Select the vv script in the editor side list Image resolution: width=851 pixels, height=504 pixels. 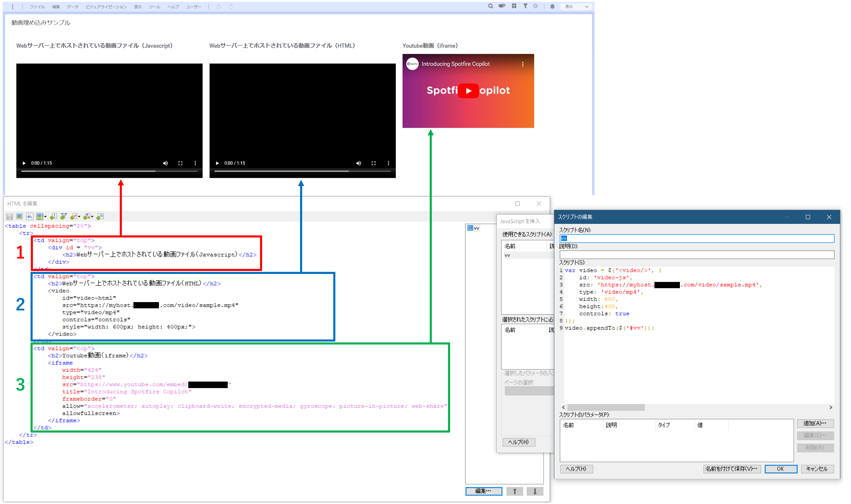473,228
